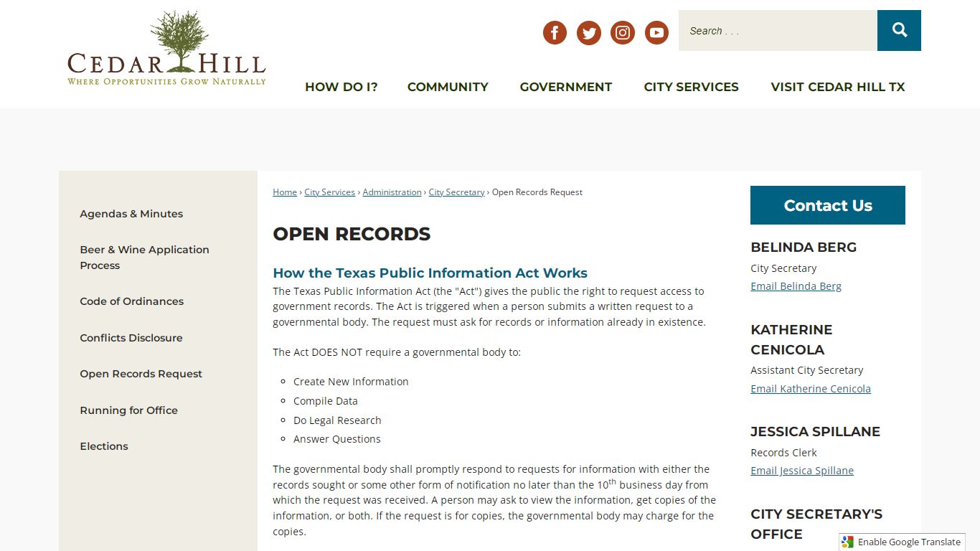Click the Cedar Hill logo
980x551 pixels.
(166, 49)
